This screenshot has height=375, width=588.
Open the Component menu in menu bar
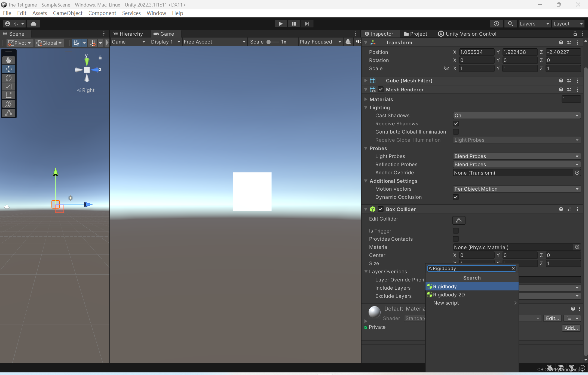click(x=102, y=13)
